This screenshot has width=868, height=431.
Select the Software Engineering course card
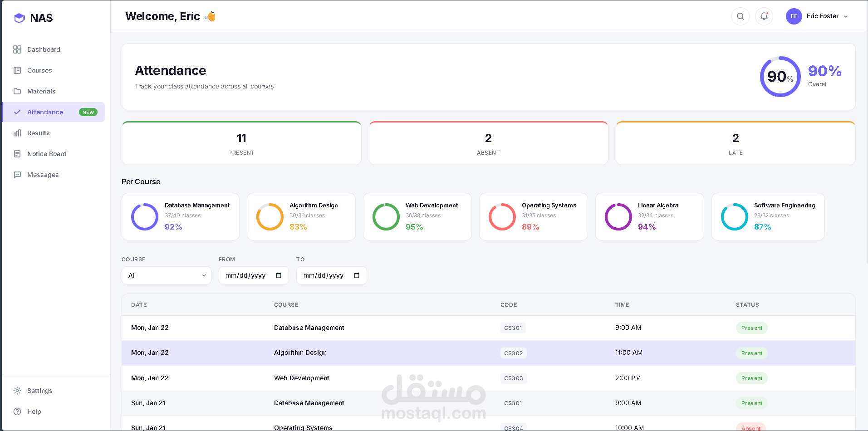[768, 217]
